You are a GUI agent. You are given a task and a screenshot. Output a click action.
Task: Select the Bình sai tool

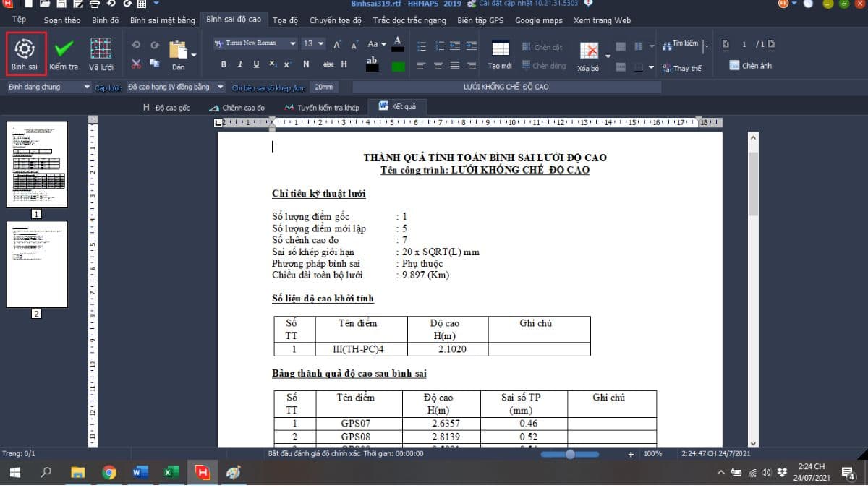pos(25,52)
